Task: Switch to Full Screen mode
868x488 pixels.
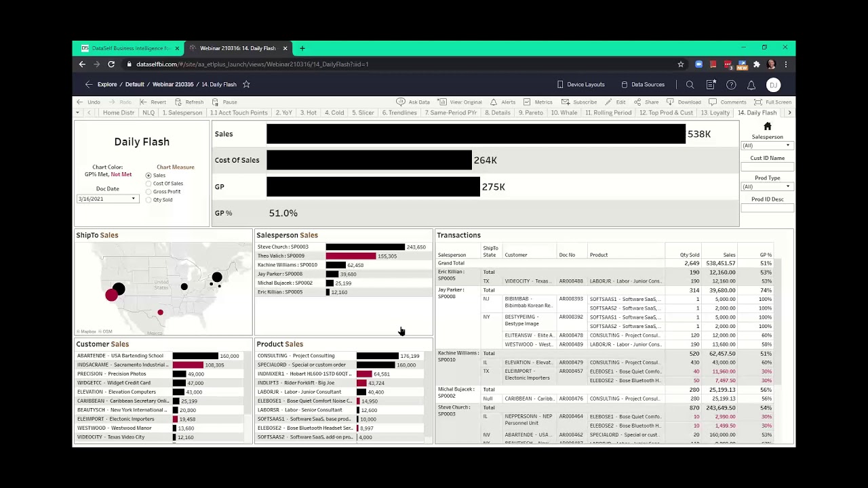Action: [x=773, y=102]
